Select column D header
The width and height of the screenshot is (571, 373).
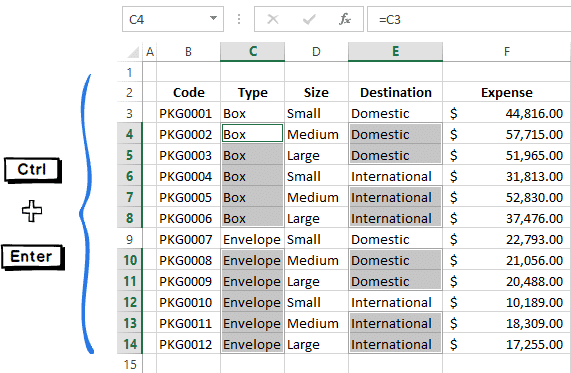(x=316, y=52)
